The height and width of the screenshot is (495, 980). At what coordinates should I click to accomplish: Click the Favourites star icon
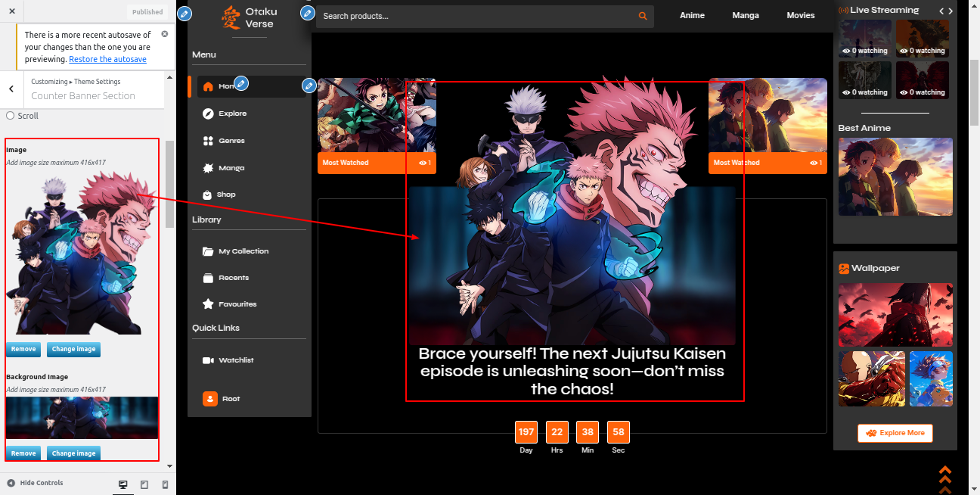(x=208, y=304)
